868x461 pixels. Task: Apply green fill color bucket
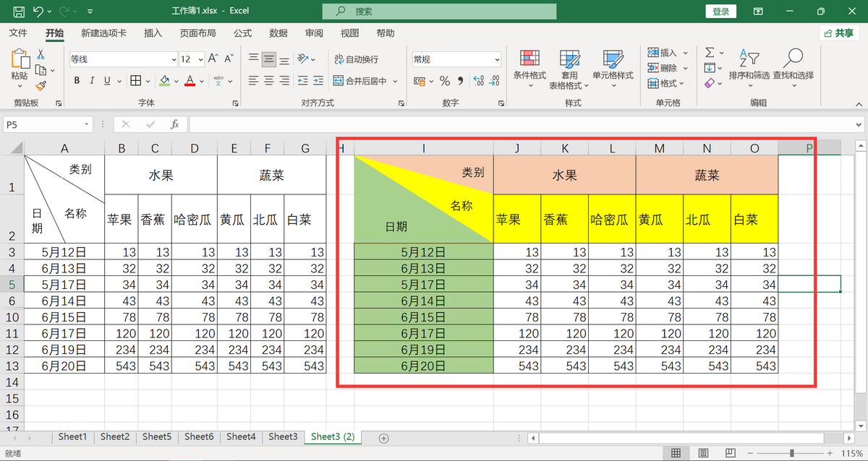pyautogui.click(x=165, y=81)
